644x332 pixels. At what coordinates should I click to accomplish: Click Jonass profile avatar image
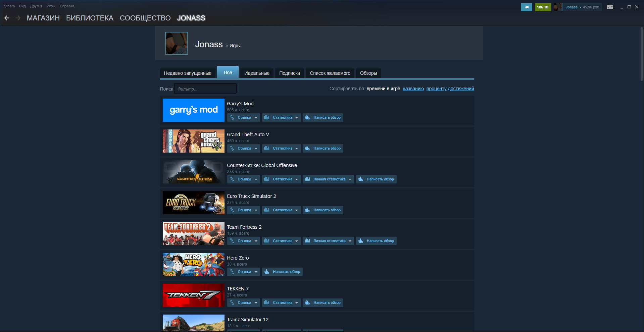click(177, 43)
